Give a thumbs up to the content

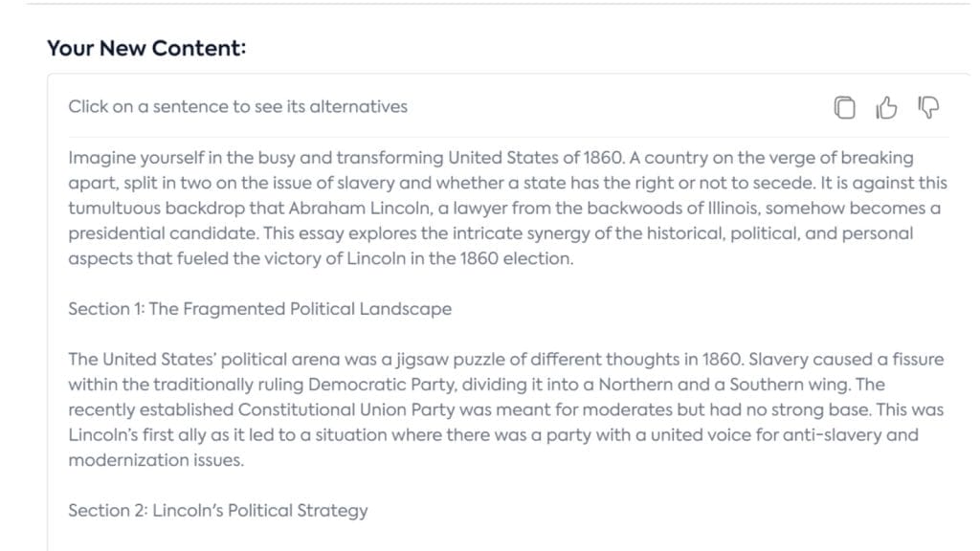click(886, 107)
